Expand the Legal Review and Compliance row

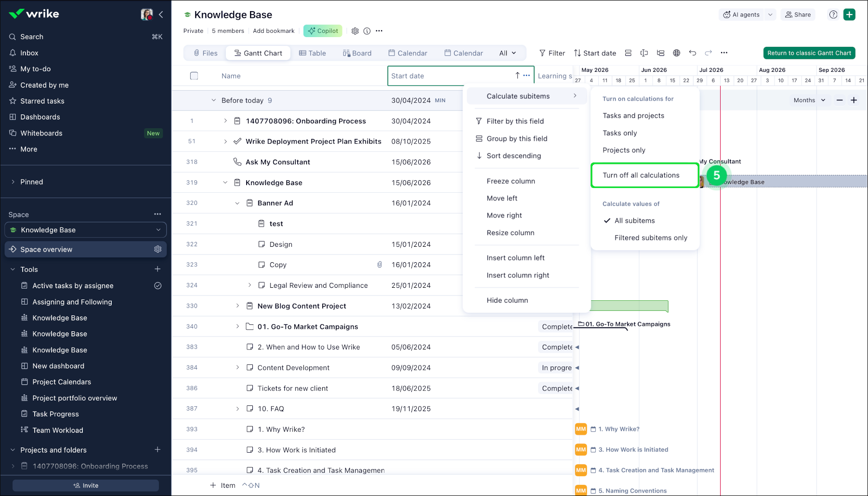coord(250,285)
